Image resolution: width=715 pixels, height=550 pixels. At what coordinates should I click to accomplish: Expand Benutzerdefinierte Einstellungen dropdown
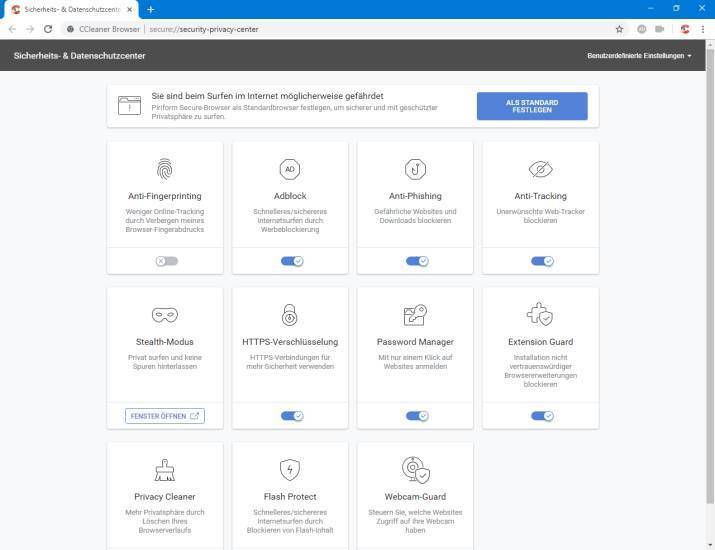(639, 56)
